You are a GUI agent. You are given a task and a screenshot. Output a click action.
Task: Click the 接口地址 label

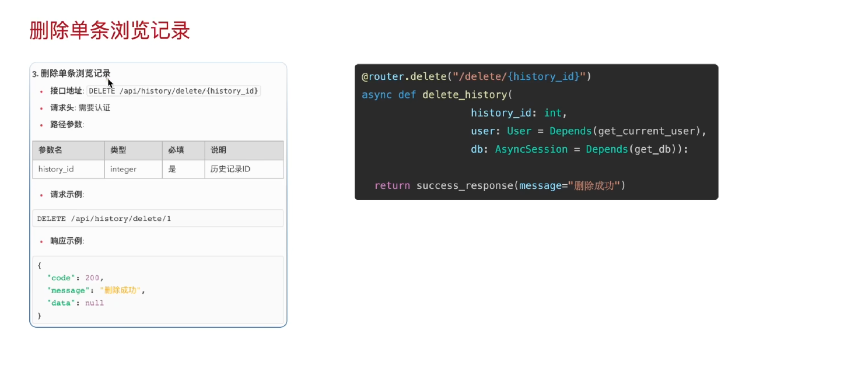pyautogui.click(x=66, y=91)
